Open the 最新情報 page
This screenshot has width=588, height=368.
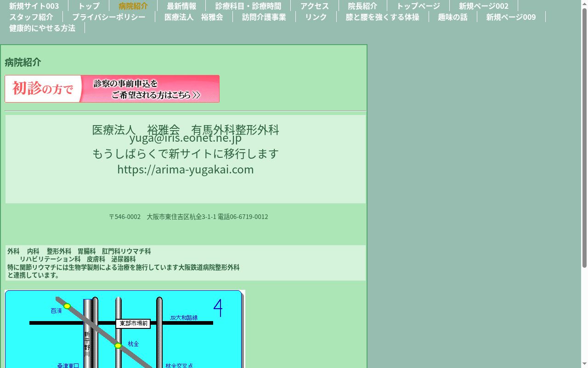click(x=181, y=6)
